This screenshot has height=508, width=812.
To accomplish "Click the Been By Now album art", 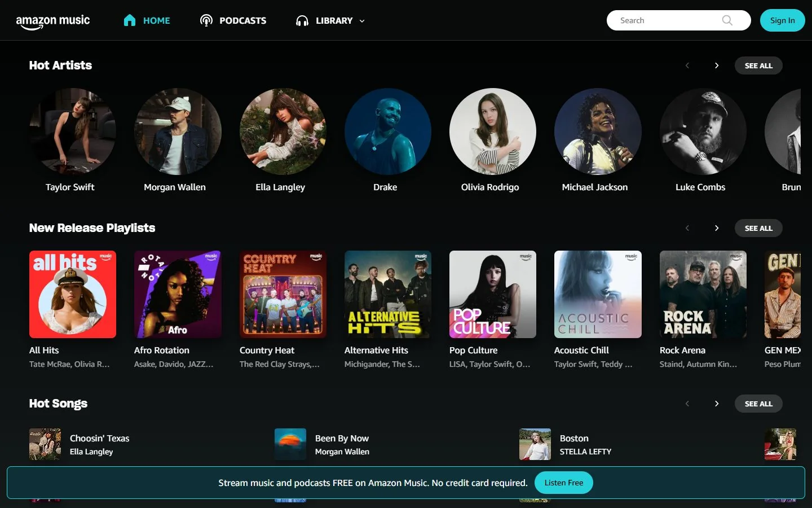I will click(290, 444).
